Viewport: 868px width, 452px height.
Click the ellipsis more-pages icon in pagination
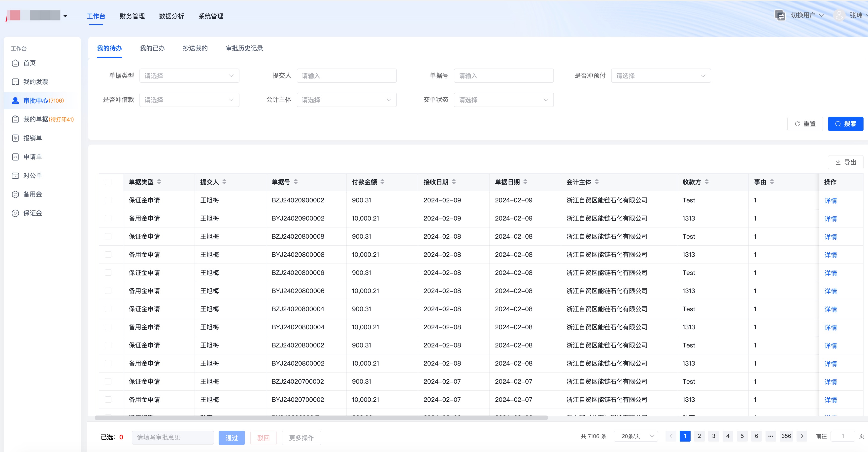click(771, 436)
